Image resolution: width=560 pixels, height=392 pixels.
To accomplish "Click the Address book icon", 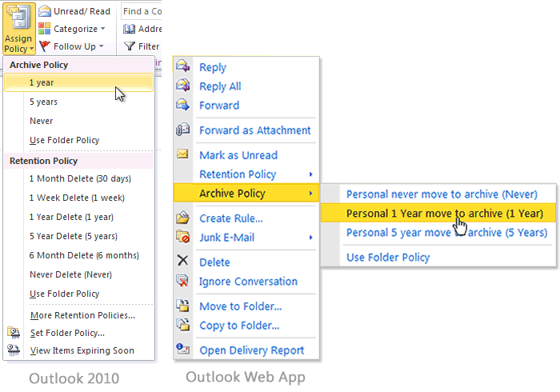I will [x=129, y=29].
